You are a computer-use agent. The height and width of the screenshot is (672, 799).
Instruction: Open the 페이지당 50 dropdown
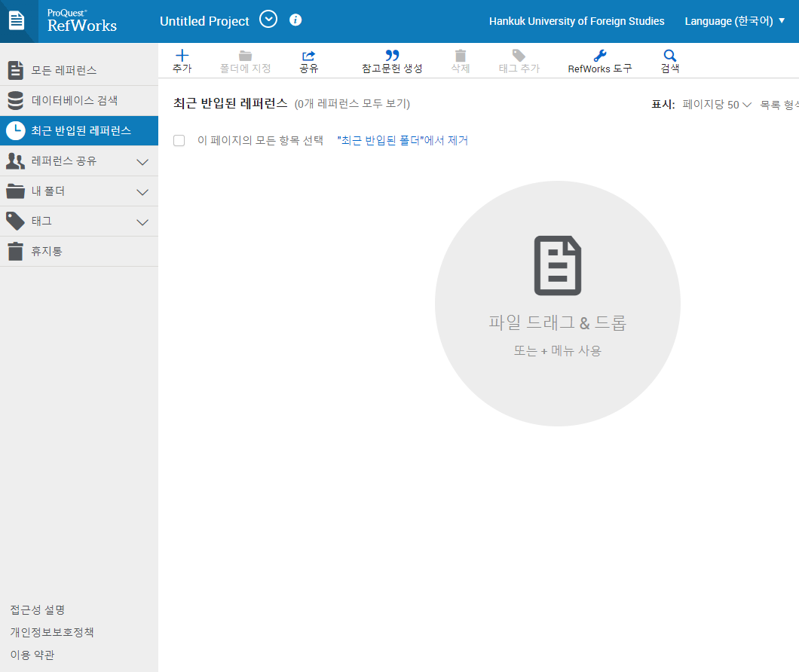(716, 105)
